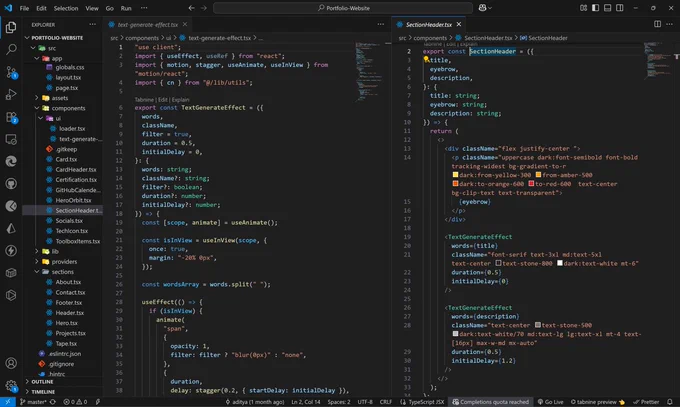Open the Copilot chat icon in title bar
This screenshot has width=680, height=407.
tap(482, 8)
